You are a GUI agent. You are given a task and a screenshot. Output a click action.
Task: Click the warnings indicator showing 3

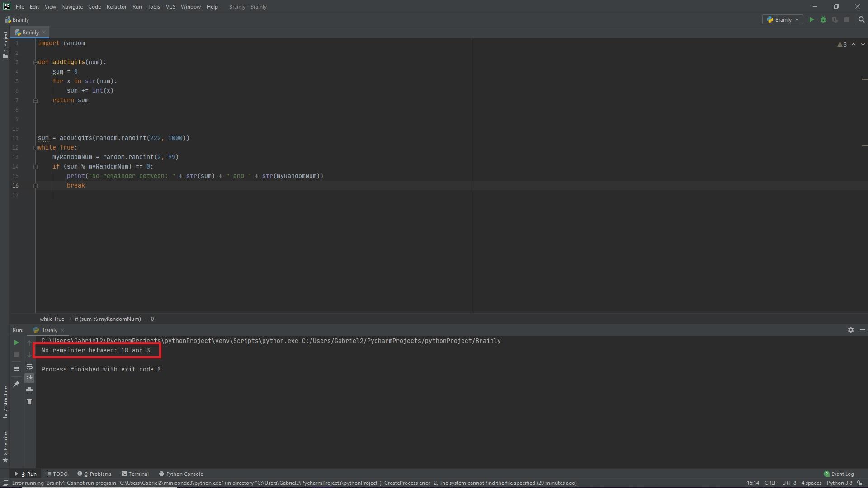(x=842, y=44)
